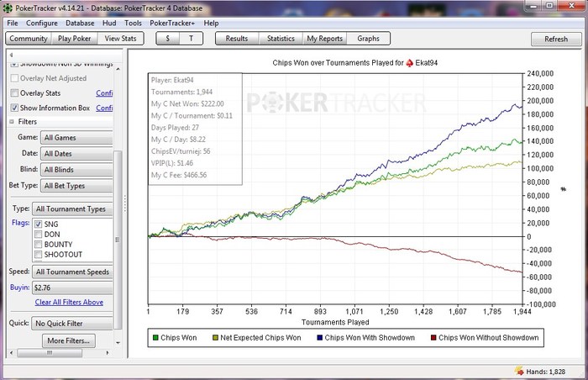Open the Buyin $2.76 dropdown
588x380 pixels.
tap(72, 288)
